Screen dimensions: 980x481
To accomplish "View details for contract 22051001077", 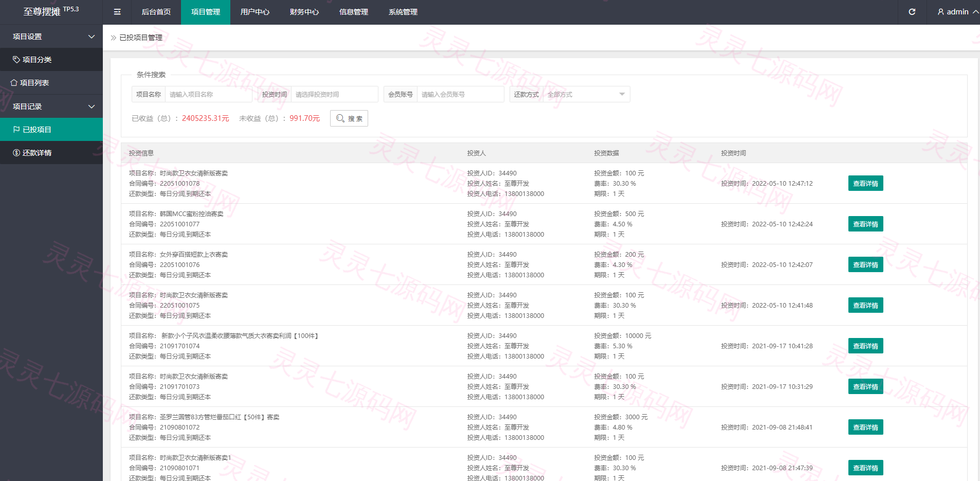I will 865,224.
